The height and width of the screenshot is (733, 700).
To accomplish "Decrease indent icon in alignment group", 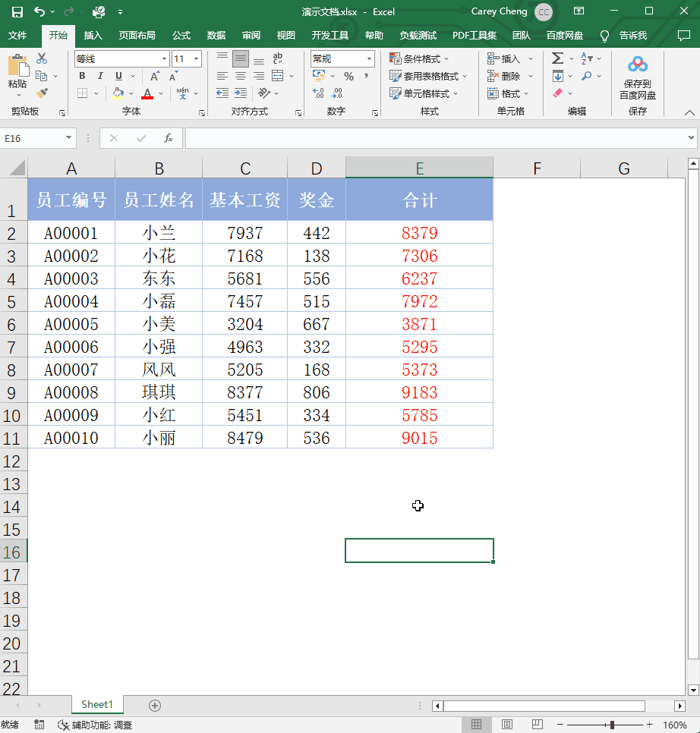I will pyautogui.click(x=222, y=93).
